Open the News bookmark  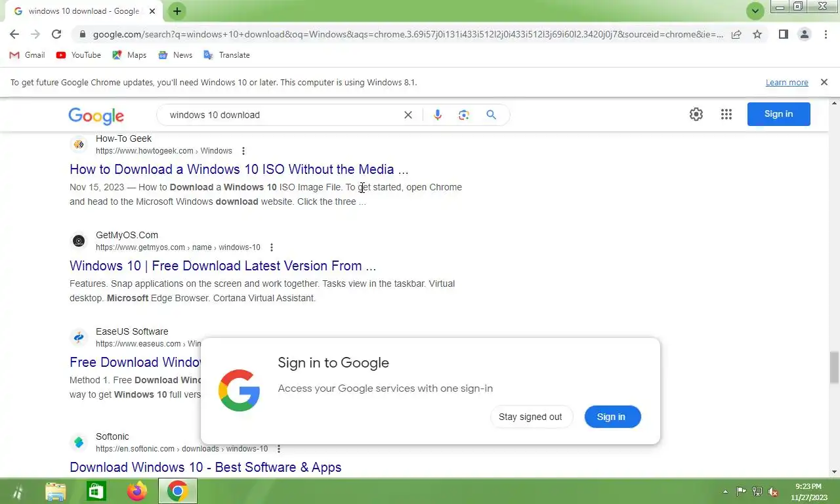175,55
